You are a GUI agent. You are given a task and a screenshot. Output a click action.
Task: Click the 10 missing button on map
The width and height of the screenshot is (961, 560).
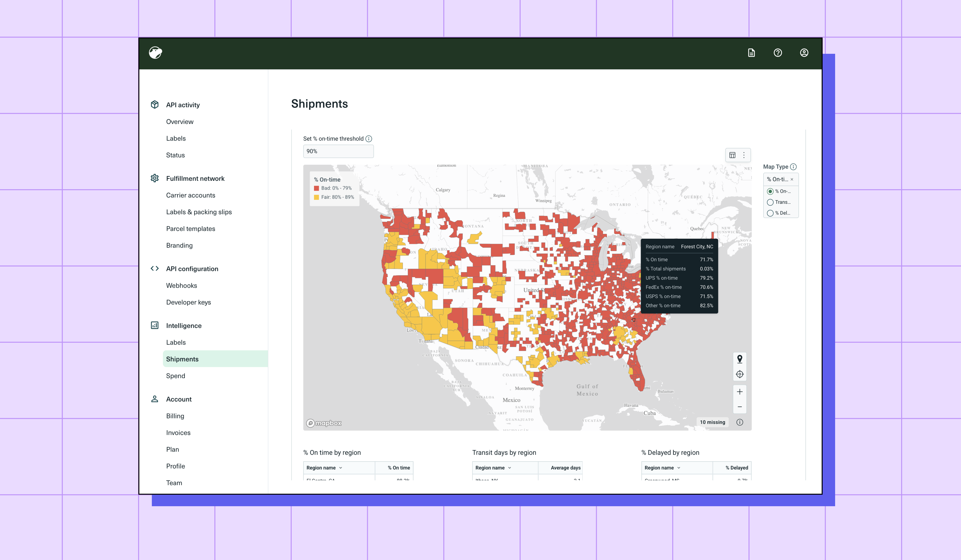[x=712, y=422]
